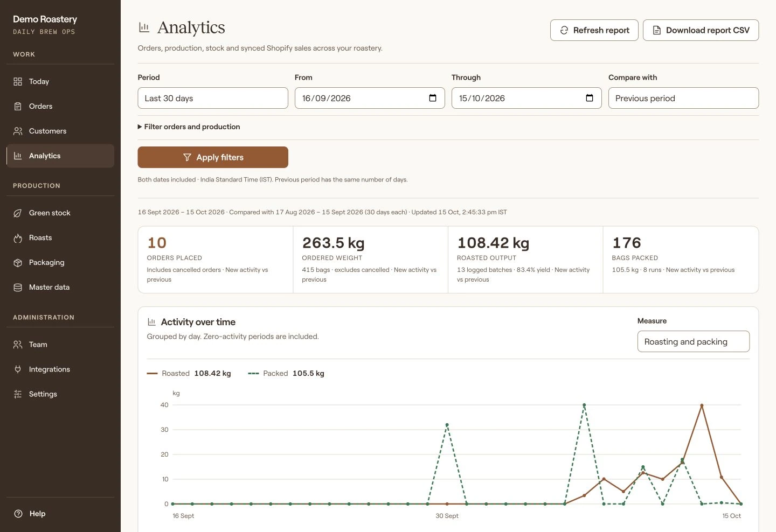
Task: Click the Packaging box icon
Action: coord(18,262)
